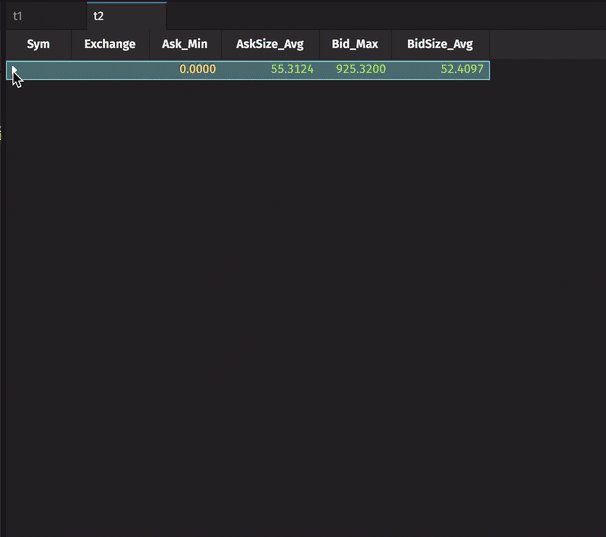Select the AskSize_Avg column header
The width and height of the screenshot is (606, 537).
point(269,44)
